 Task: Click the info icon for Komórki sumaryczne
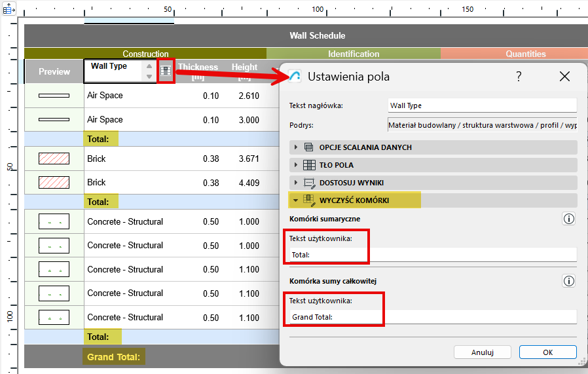pyautogui.click(x=568, y=219)
